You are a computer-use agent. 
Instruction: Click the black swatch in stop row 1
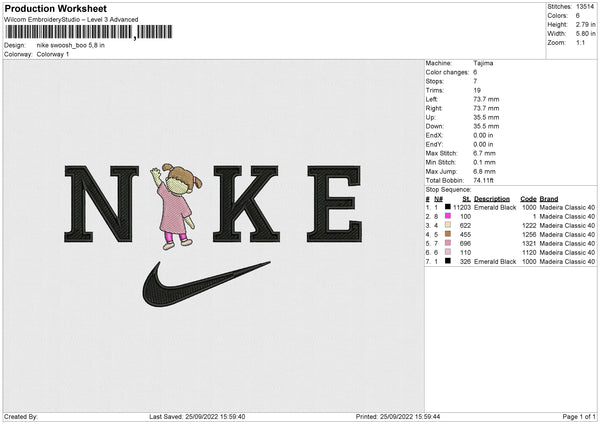coord(448,207)
